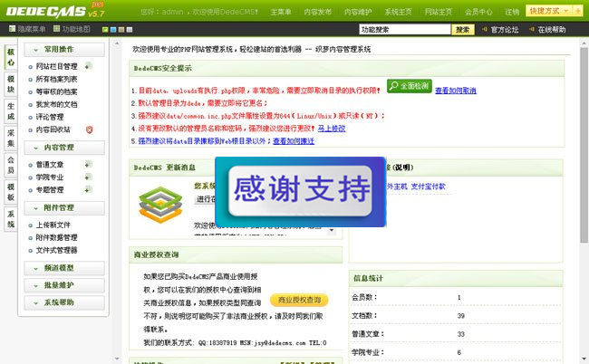Select the 采集 vertical tab
Viewport: 589px width, 364px height.
(x=11, y=139)
